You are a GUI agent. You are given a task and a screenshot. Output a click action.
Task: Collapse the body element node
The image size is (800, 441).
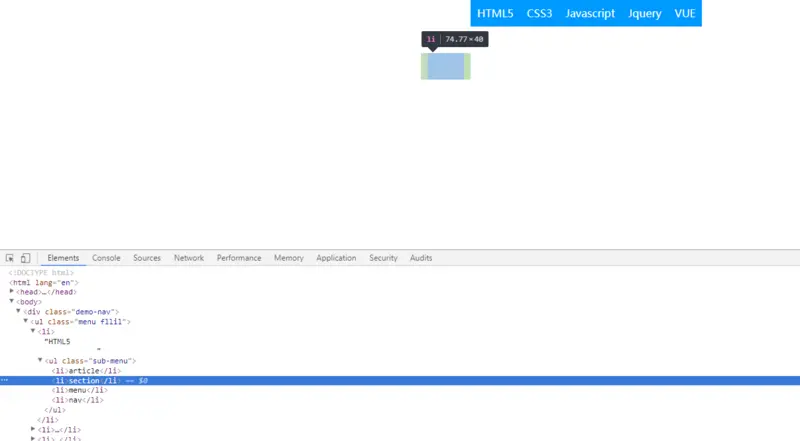12,301
